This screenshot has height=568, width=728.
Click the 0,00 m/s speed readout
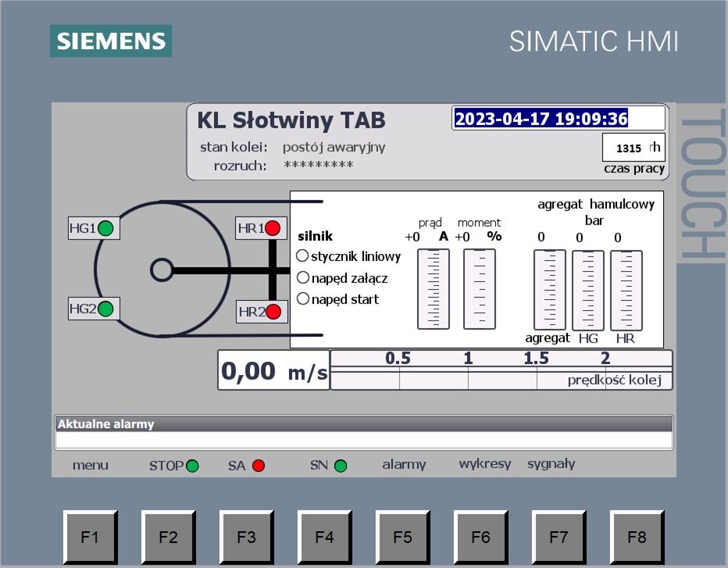(x=274, y=370)
